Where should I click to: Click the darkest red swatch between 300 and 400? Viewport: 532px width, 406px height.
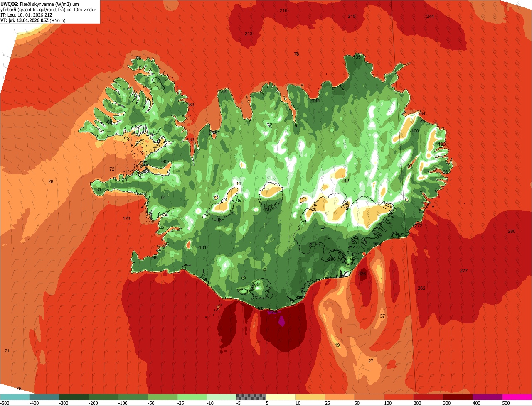point(458,397)
